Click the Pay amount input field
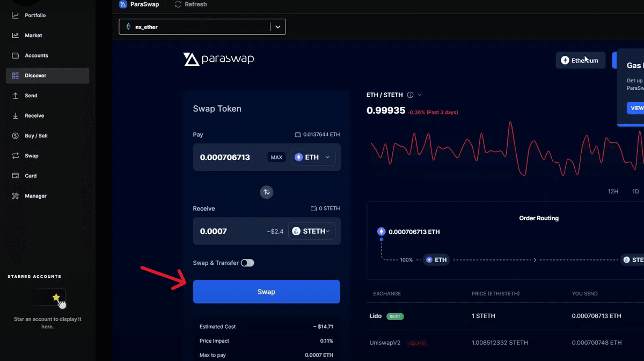Screen dimensions: 644x361 pos(225,157)
